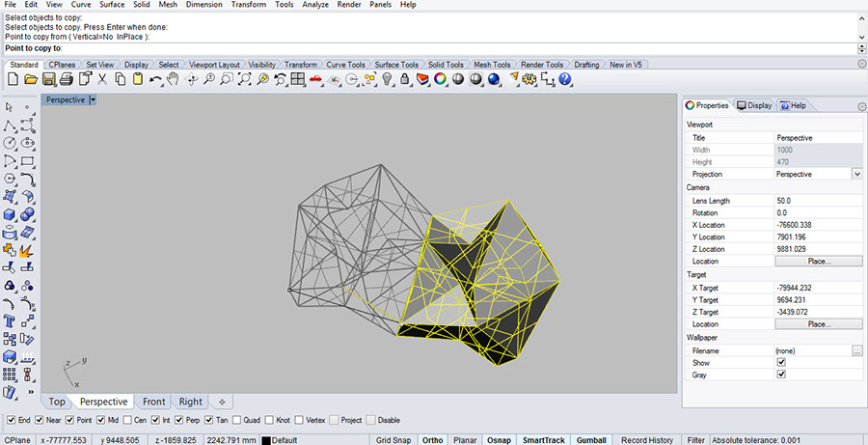This screenshot has width=868, height=445.
Task: Expand the Projection dropdown in Properties
Action: (856, 174)
